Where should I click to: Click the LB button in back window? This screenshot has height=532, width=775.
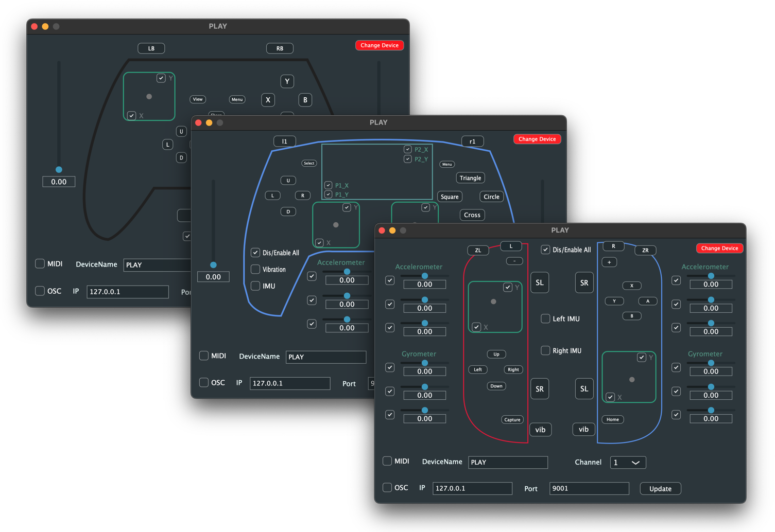(151, 48)
